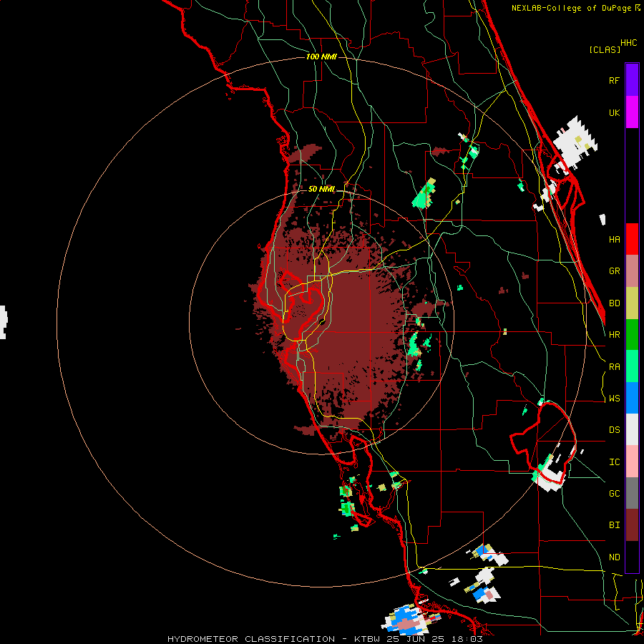The image size is (644, 644).
Task: Click the BI brown legend block
Action: point(632,525)
